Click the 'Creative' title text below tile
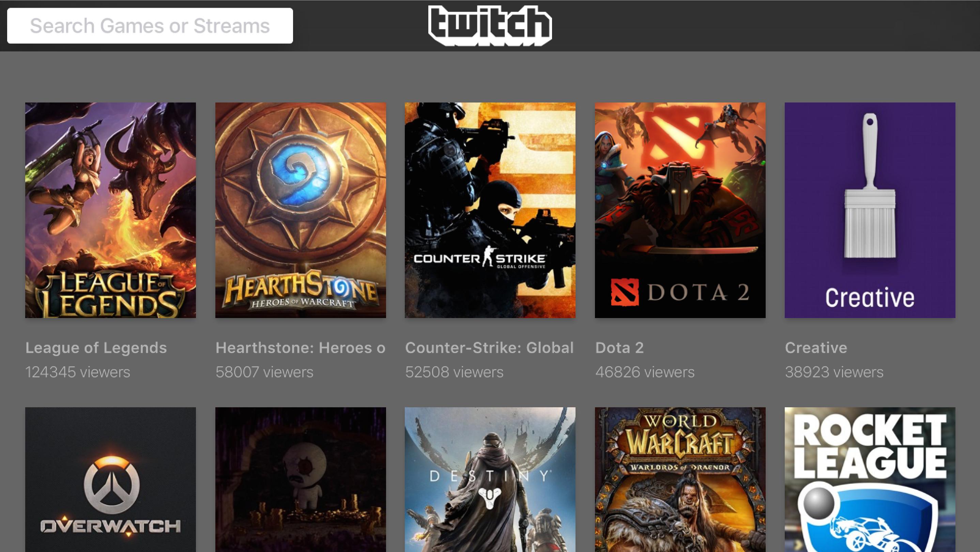The width and height of the screenshot is (980, 552). click(816, 348)
